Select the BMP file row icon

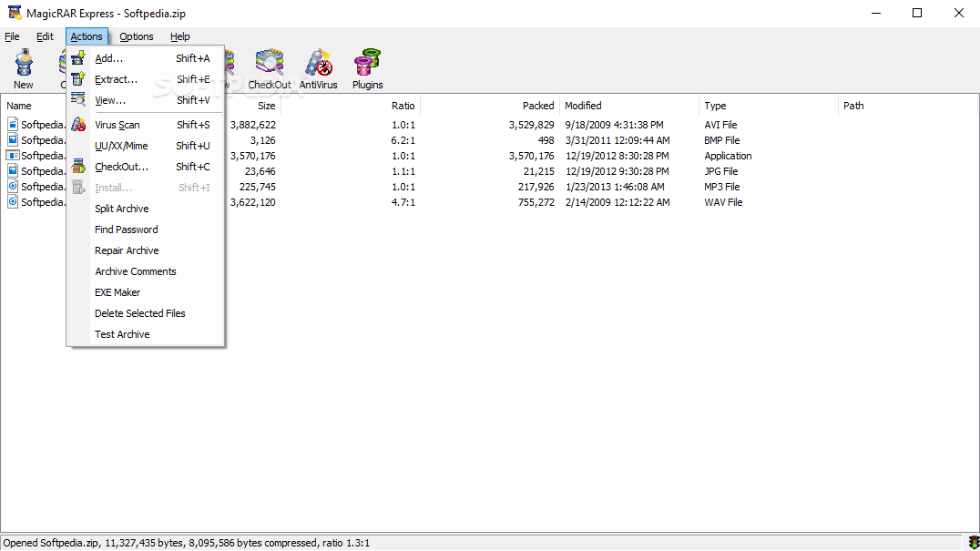pos(13,140)
